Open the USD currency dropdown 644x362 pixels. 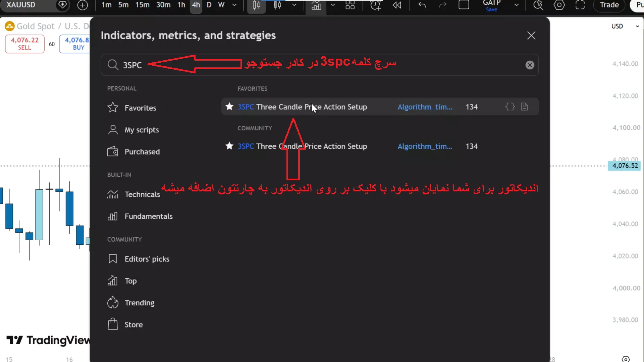click(x=625, y=26)
